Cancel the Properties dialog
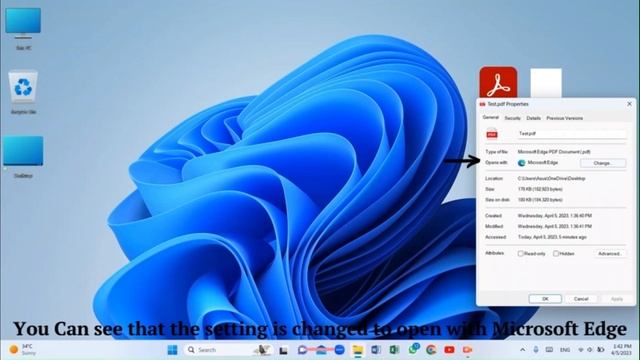 [581, 299]
